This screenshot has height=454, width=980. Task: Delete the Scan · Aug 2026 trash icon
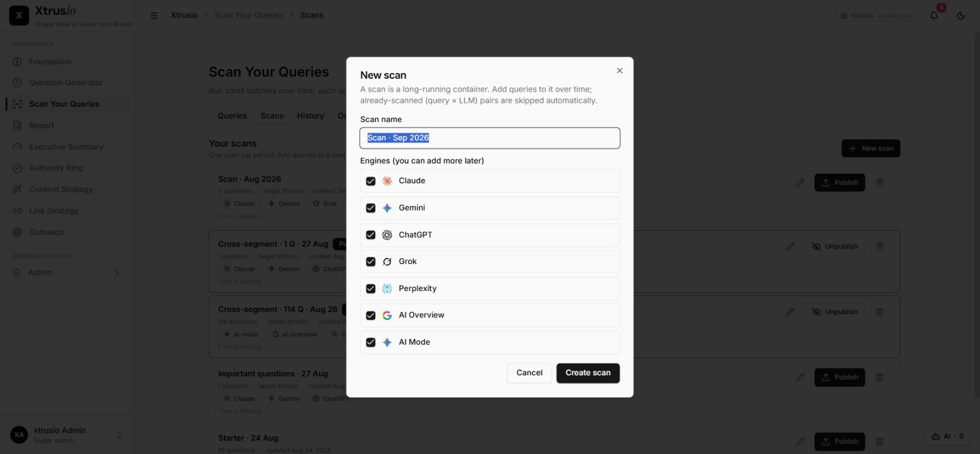pos(880,183)
